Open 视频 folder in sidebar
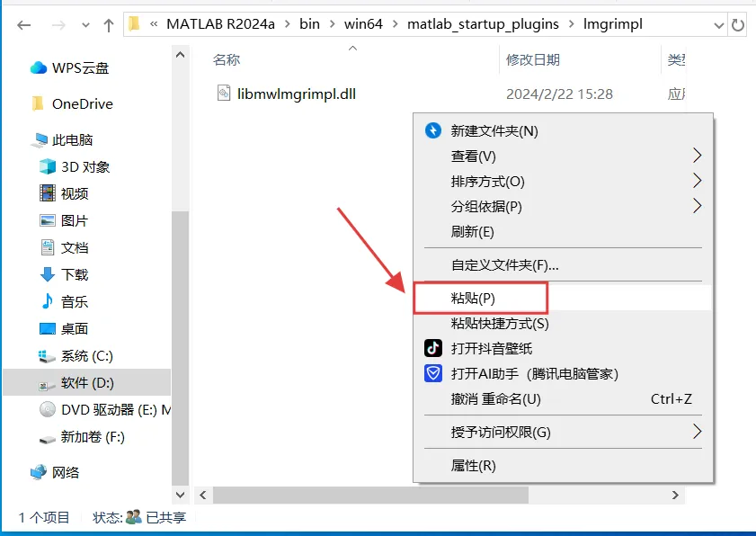756x536 pixels. pyautogui.click(x=75, y=194)
